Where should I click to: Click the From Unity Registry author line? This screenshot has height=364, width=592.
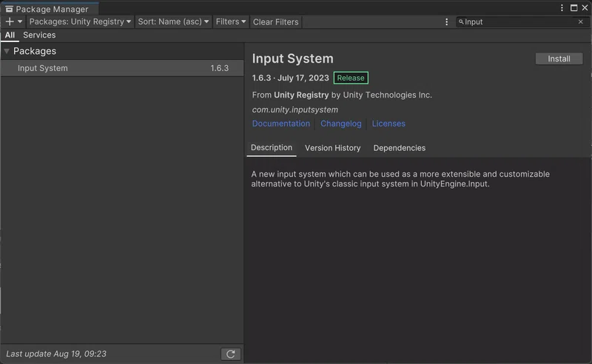(x=342, y=95)
